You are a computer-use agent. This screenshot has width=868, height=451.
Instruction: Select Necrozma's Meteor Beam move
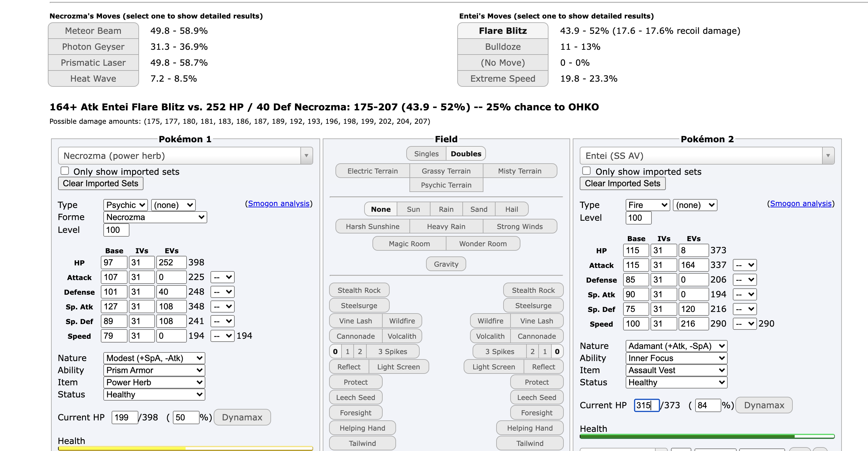coord(93,31)
